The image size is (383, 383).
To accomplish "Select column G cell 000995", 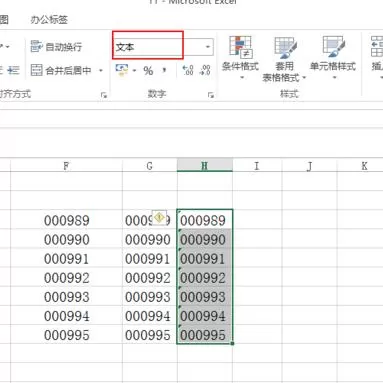I will [x=150, y=335].
